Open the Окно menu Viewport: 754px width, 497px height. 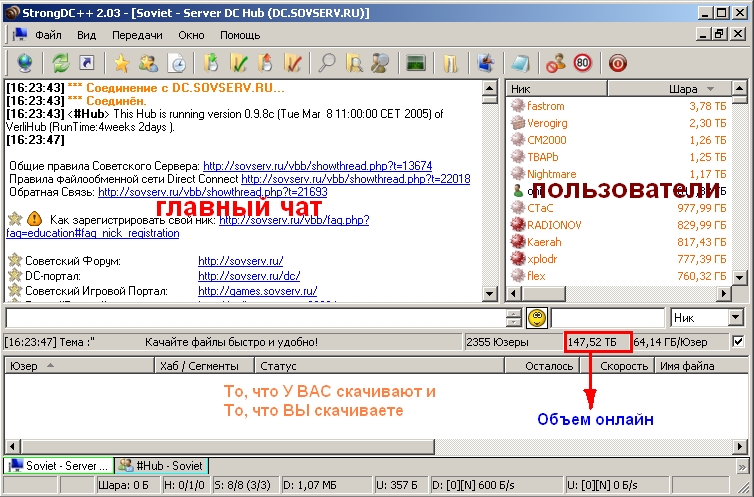[191, 35]
